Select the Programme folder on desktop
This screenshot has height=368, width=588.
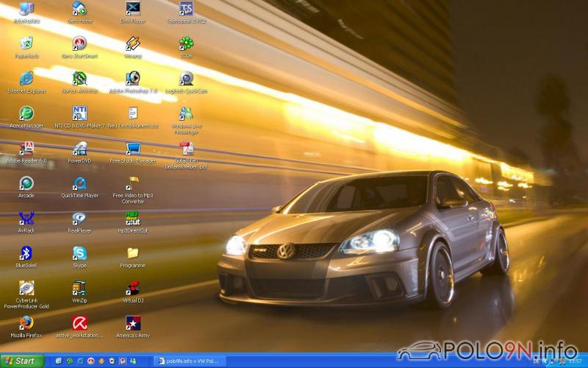[x=133, y=254]
